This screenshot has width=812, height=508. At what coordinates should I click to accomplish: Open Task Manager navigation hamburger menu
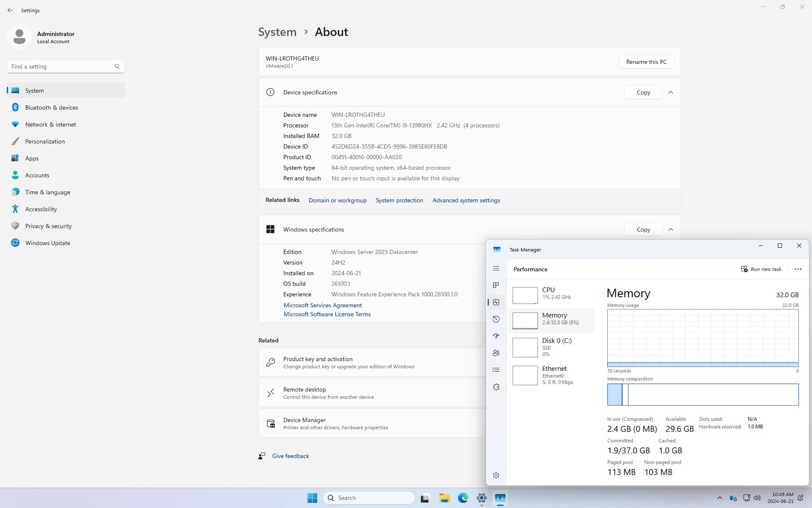point(496,269)
